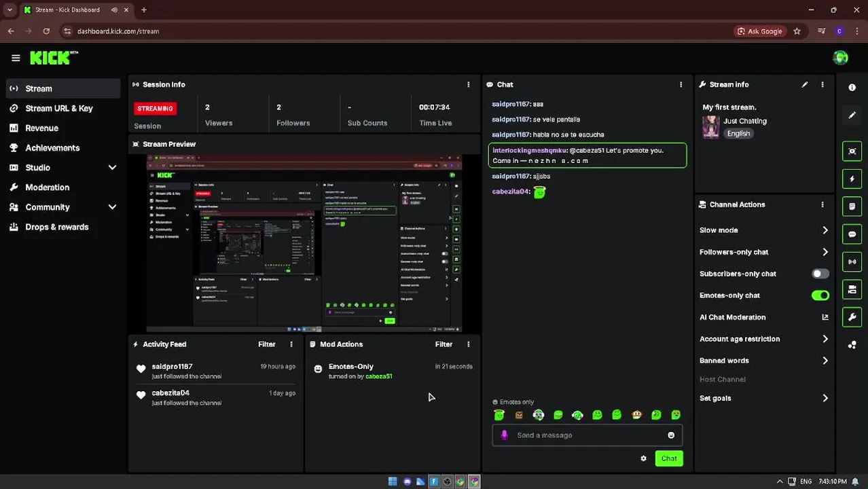Open AI Chat Moderation external link icon
This screenshot has height=489, width=868.
pos(825,317)
